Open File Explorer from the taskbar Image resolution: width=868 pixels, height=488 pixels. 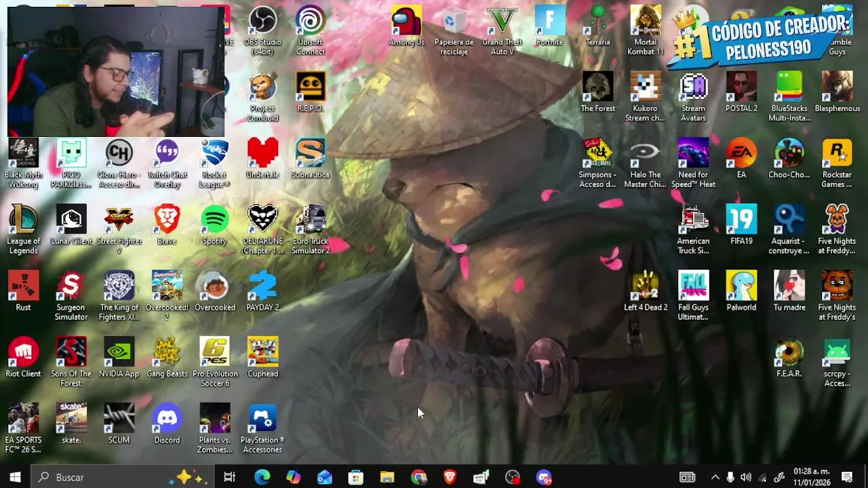387,477
